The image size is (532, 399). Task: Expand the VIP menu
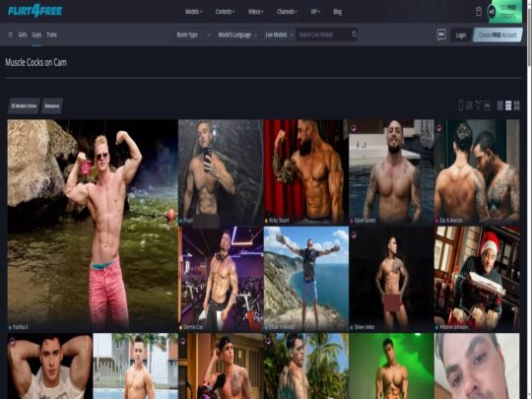(315, 12)
